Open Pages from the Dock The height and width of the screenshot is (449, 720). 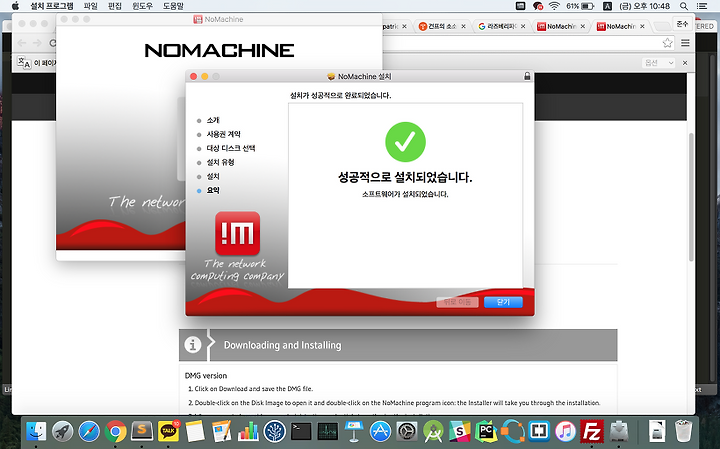[x=221, y=432]
